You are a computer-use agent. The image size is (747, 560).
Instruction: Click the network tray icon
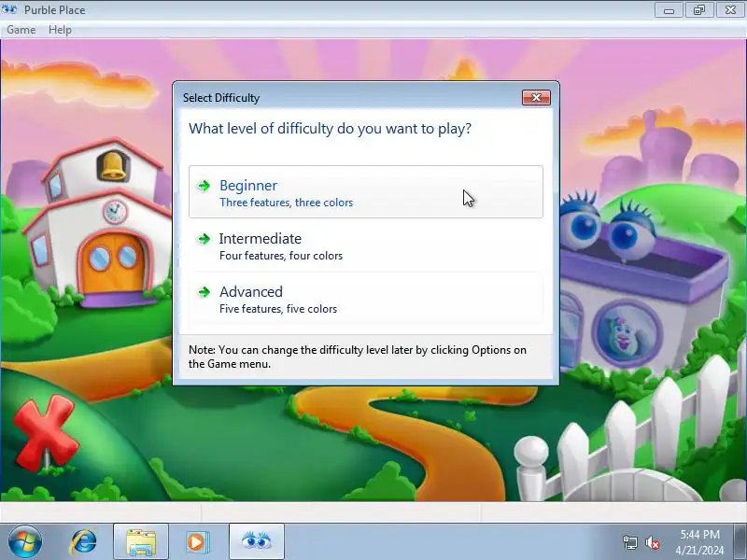click(629, 542)
